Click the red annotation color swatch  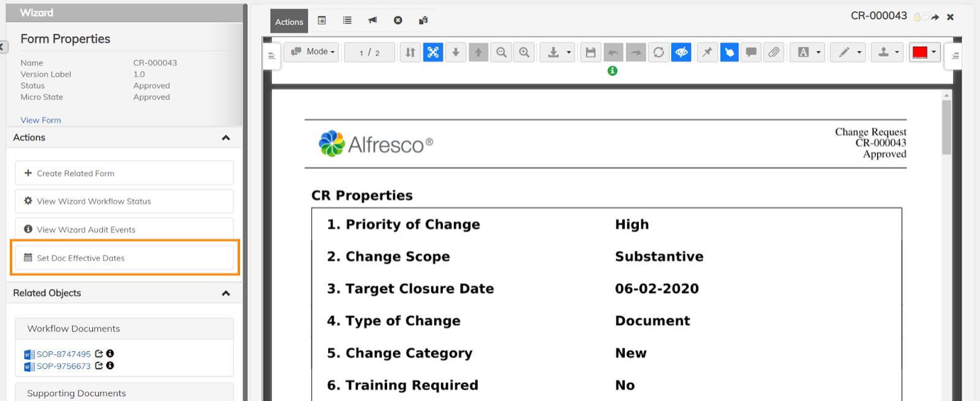[919, 53]
